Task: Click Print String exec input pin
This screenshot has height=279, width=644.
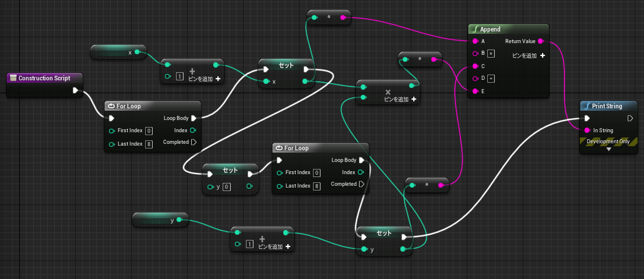Action: pyautogui.click(x=587, y=118)
